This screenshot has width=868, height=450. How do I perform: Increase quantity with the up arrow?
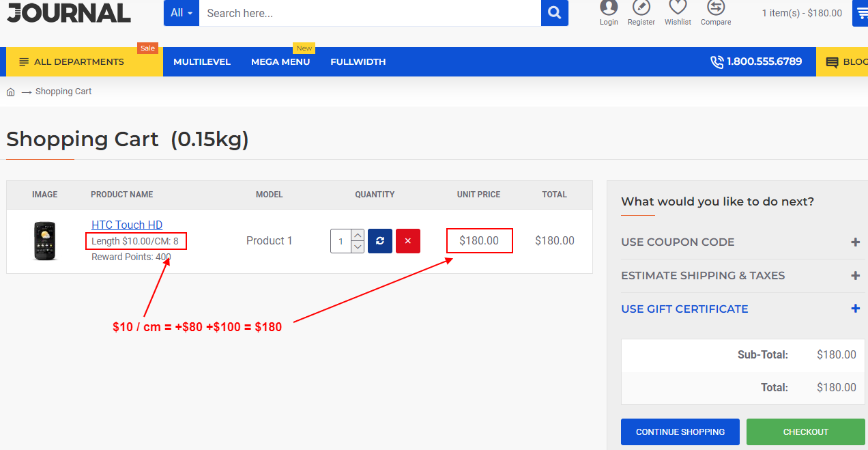tap(358, 235)
